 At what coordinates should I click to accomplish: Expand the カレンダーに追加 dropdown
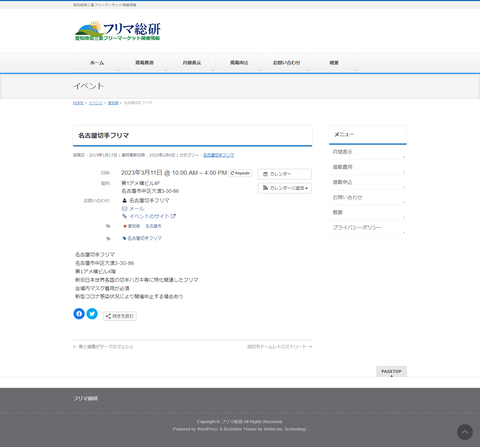click(x=285, y=188)
